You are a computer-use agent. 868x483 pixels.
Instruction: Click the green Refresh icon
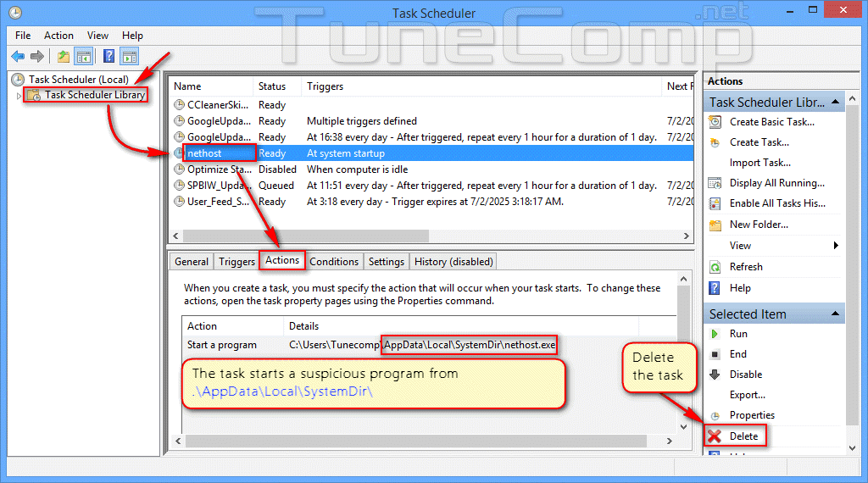715,267
